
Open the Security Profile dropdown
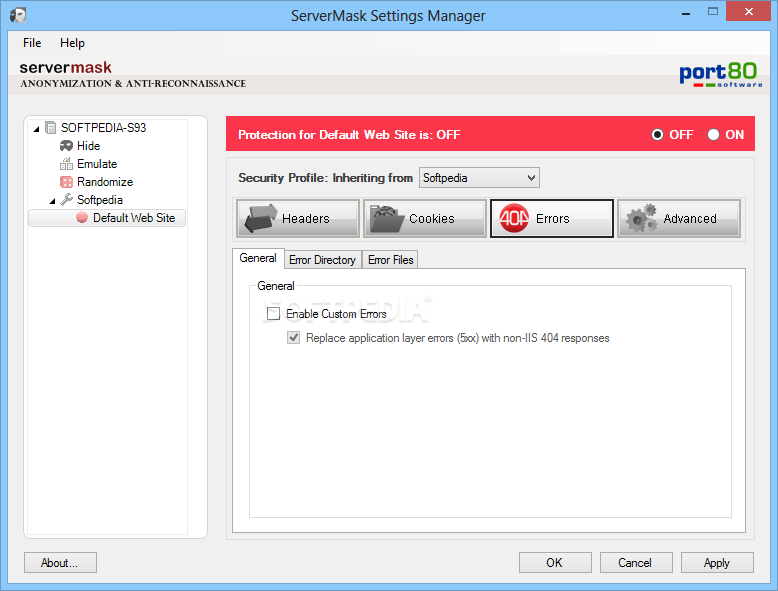point(479,178)
